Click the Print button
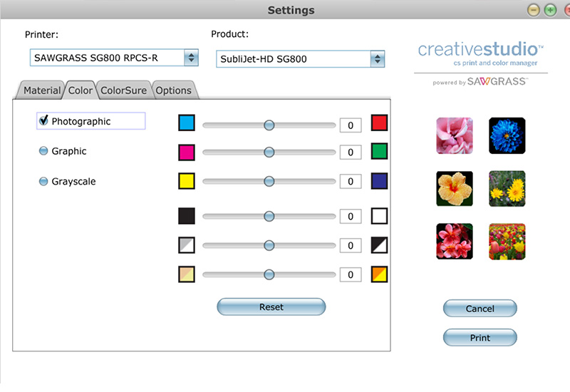Image resolution: width=570 pixels, height=392 pixels. (x=480, y=337)
